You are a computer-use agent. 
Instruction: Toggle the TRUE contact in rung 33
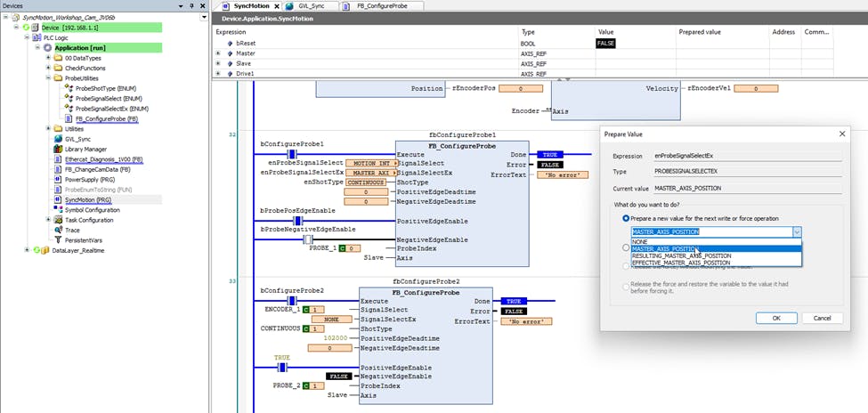tap(282, 366)
